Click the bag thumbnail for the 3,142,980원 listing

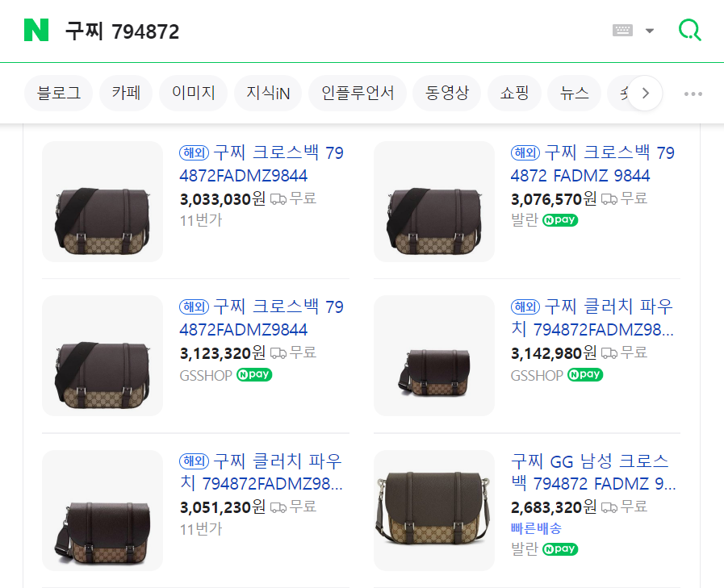point(434,356)
